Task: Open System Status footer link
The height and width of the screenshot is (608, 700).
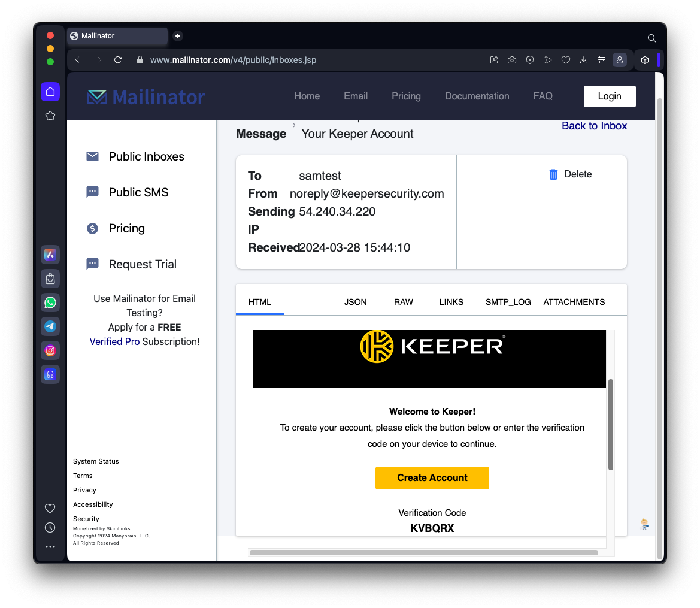Action: click(x=96, y=461)
